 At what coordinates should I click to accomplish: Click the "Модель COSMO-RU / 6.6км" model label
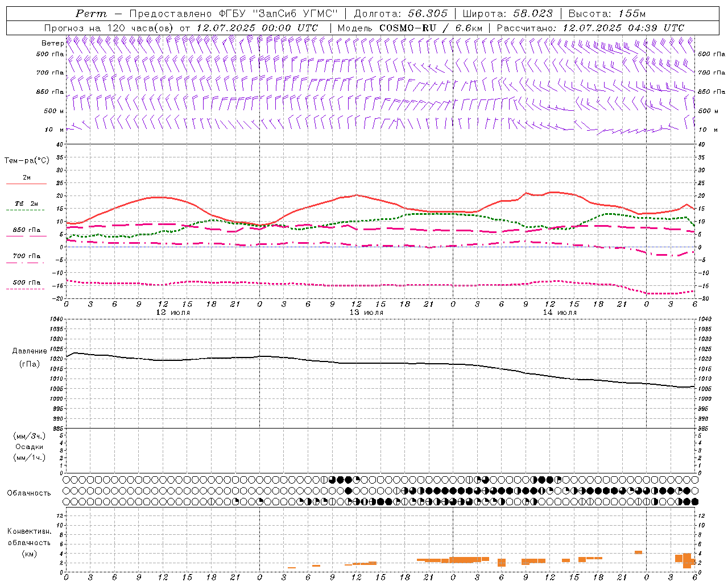[x=409, y=28]
